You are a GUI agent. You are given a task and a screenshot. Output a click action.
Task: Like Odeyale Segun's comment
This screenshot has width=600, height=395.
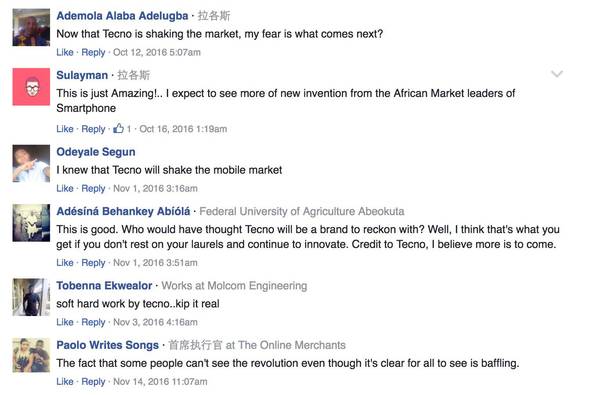65,188
